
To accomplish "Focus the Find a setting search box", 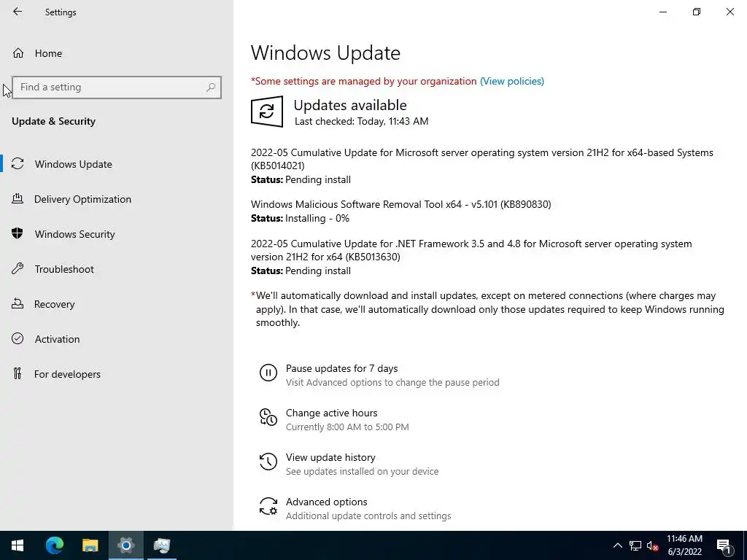I will pos(116,87).
